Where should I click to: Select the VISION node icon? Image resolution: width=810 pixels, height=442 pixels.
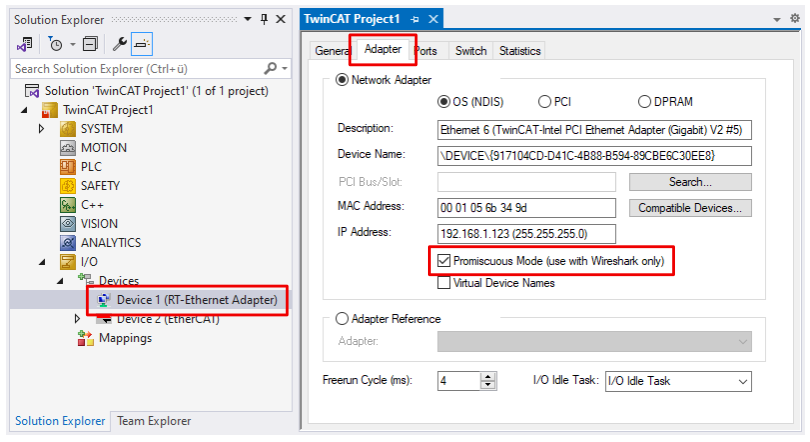(68, 224)
